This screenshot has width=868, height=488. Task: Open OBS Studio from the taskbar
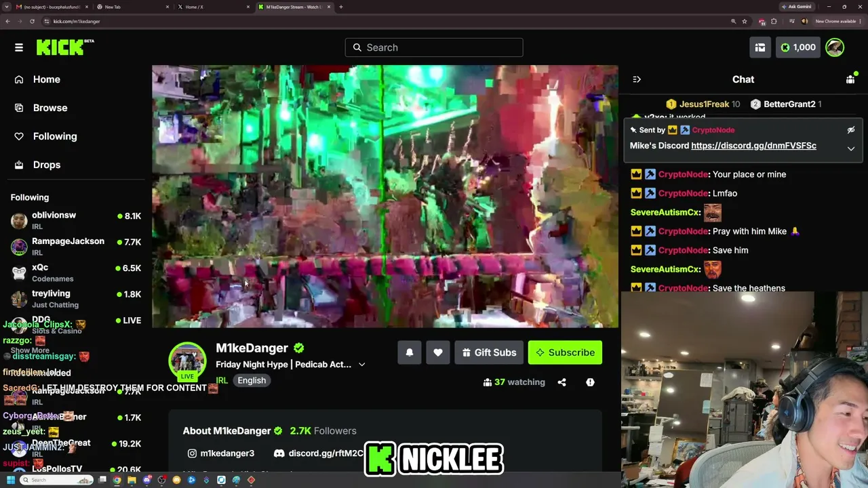[x=162, y=480]
